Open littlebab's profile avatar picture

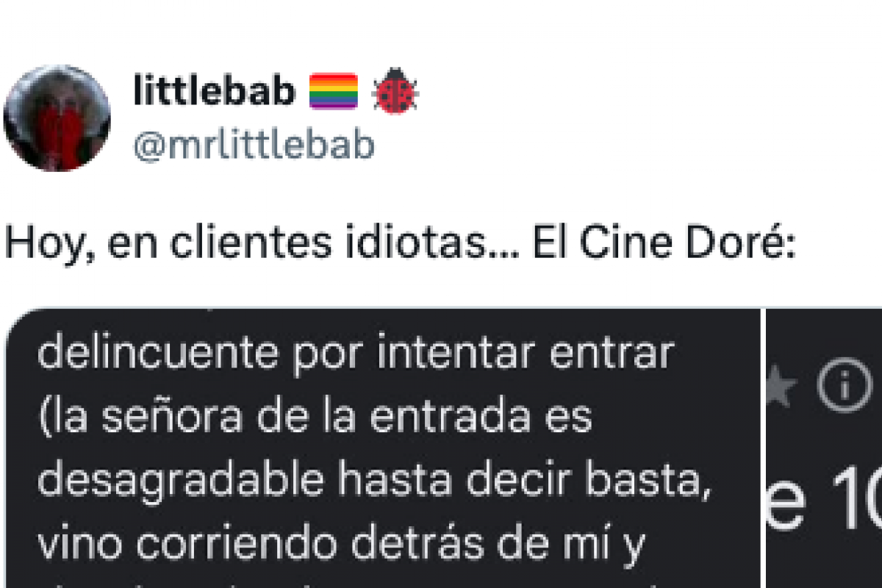point(57,118)
